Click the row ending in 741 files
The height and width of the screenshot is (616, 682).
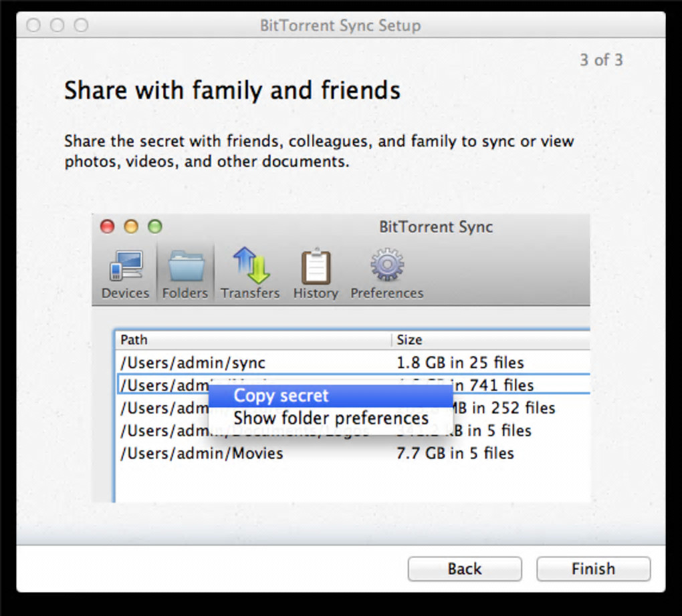353,385
